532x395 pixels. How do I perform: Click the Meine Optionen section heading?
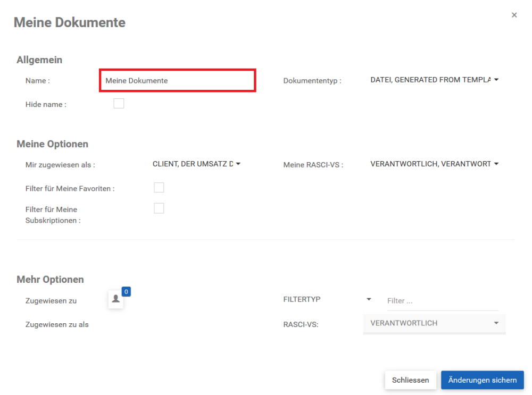coord(52,144)
